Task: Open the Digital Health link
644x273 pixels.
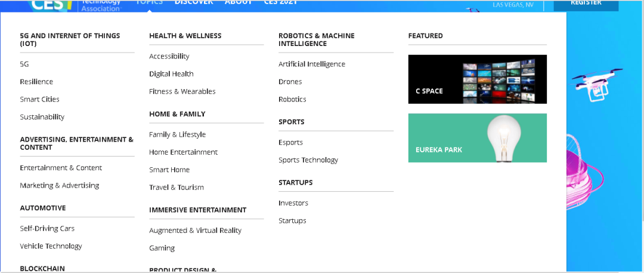Action: click(171, 73)
